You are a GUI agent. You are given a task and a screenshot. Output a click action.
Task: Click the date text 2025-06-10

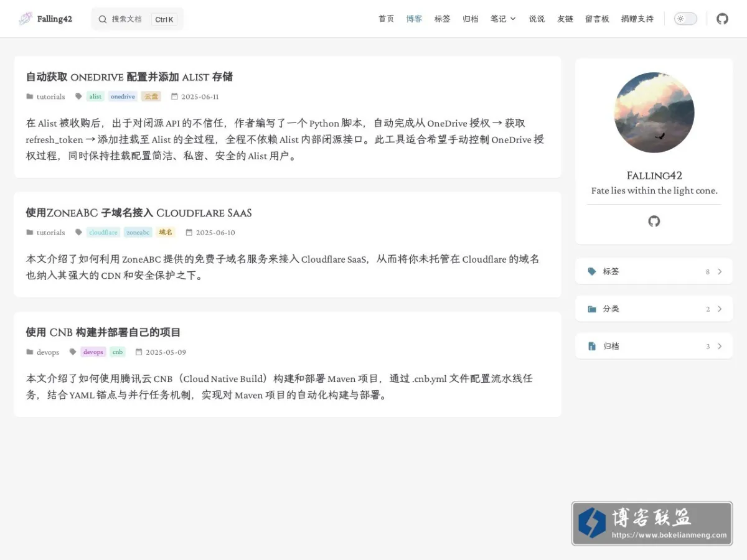[x=215, y=232]
